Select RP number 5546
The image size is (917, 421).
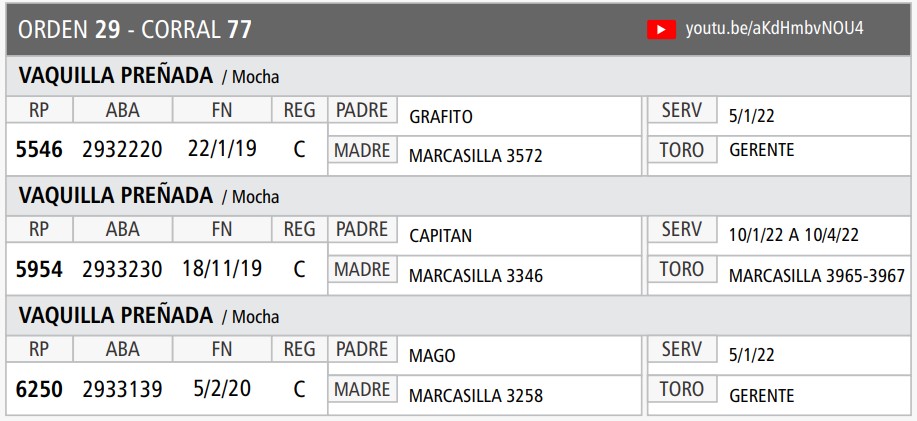[39, 150]
